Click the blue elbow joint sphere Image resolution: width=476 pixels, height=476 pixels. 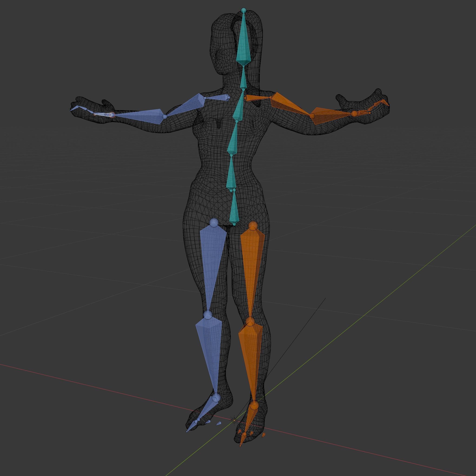coord(165,116)
